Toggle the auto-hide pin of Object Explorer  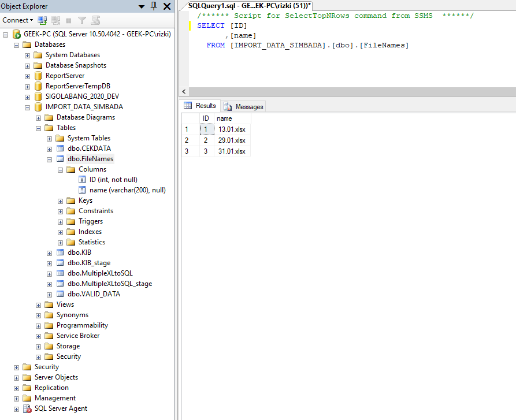pos(154,6)
